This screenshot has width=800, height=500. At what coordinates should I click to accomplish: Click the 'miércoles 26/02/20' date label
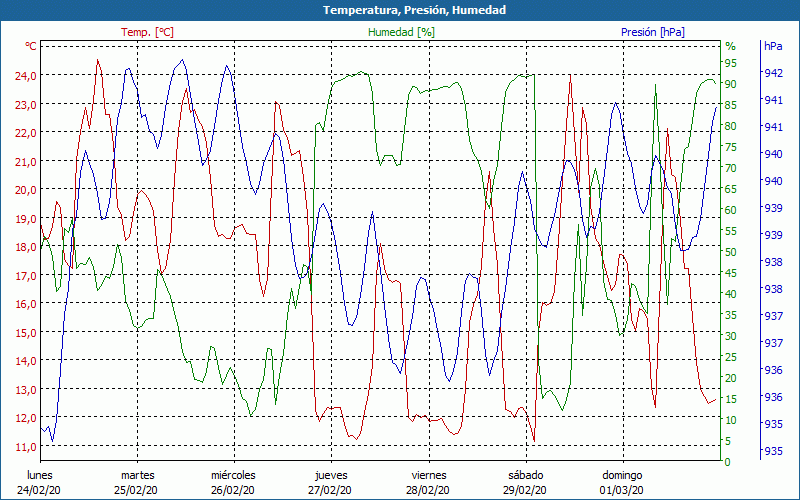point(234,483)
